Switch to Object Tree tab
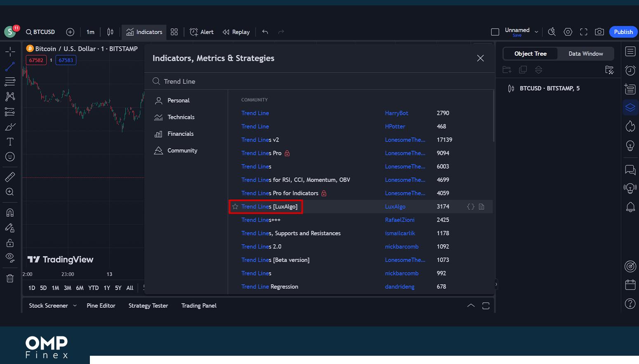This screenshot has width=639, height=364. pyautogui.click(x=530, y=54)
